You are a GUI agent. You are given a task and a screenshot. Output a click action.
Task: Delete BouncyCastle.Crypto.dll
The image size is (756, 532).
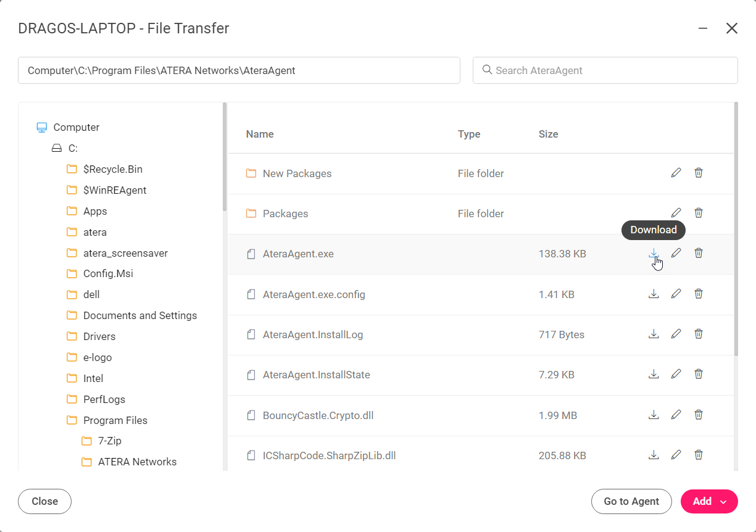tap(699, 415)
